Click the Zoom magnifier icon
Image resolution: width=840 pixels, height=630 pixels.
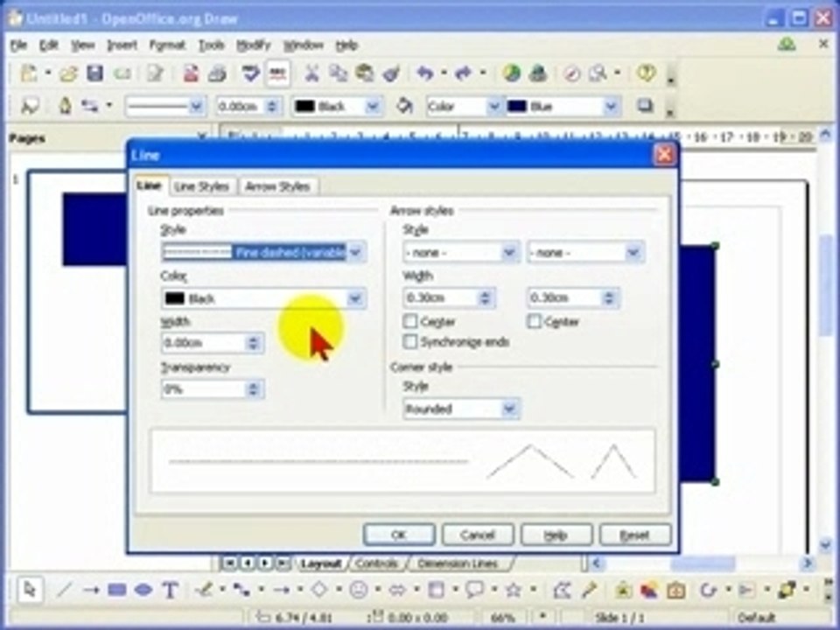pos(598,73)
